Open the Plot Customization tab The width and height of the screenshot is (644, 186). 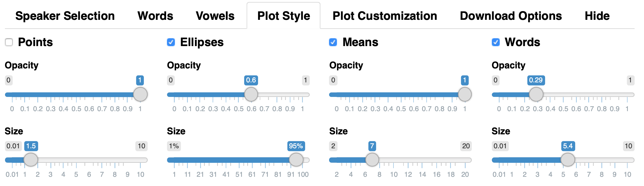tap(385, 16)
